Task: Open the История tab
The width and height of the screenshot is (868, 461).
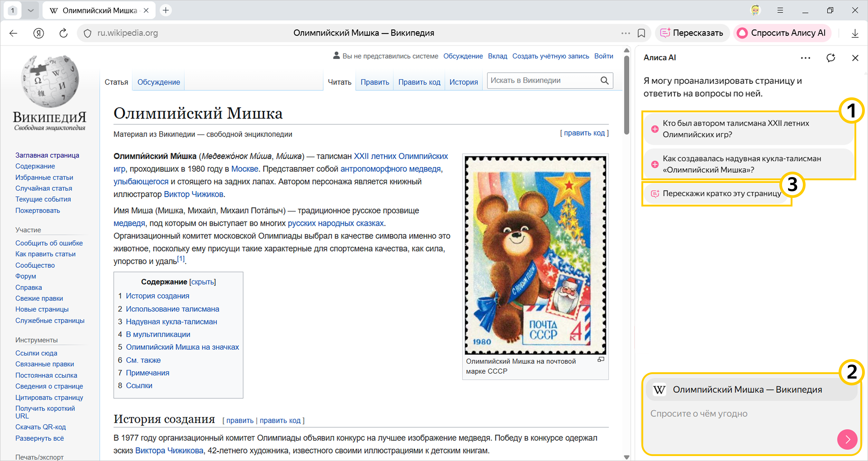Action: click(x=463, y=82)
